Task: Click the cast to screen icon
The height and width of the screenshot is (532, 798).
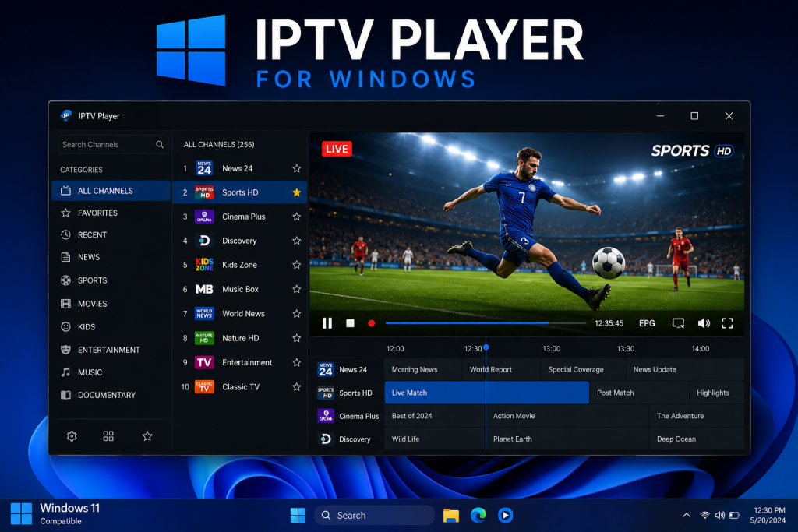Action: click(x=678, y=323)
